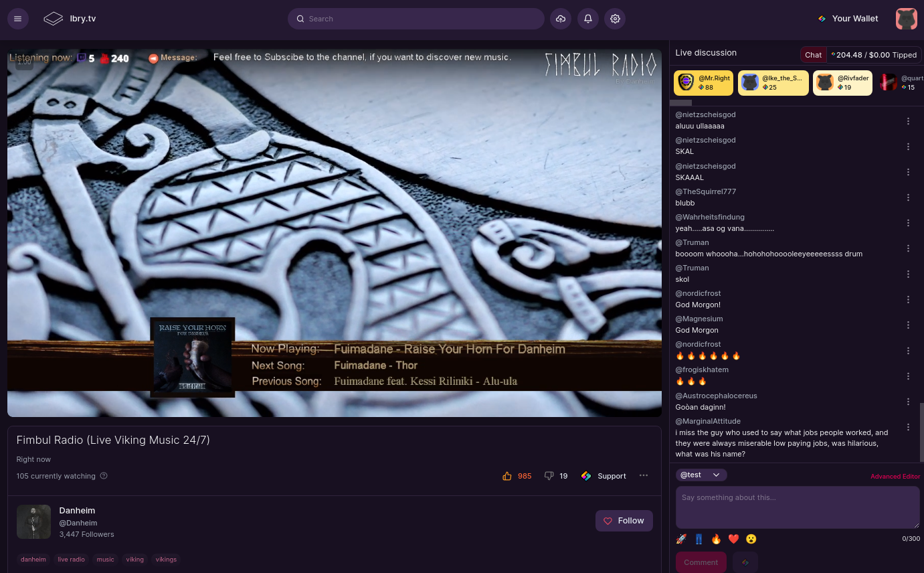
Task: Insert the surprised face emoji
Action: click(751, 539)
